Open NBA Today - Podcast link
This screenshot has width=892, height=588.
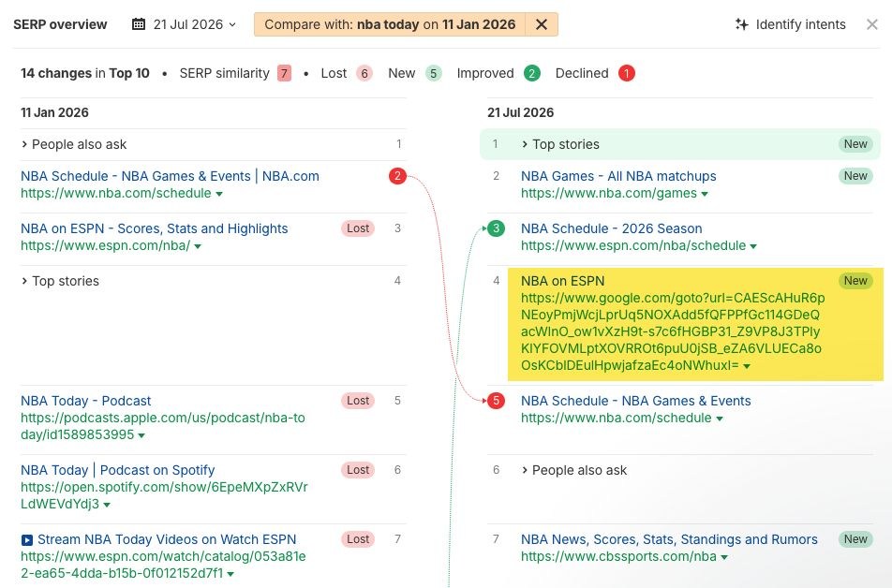[x=86, y=401]
